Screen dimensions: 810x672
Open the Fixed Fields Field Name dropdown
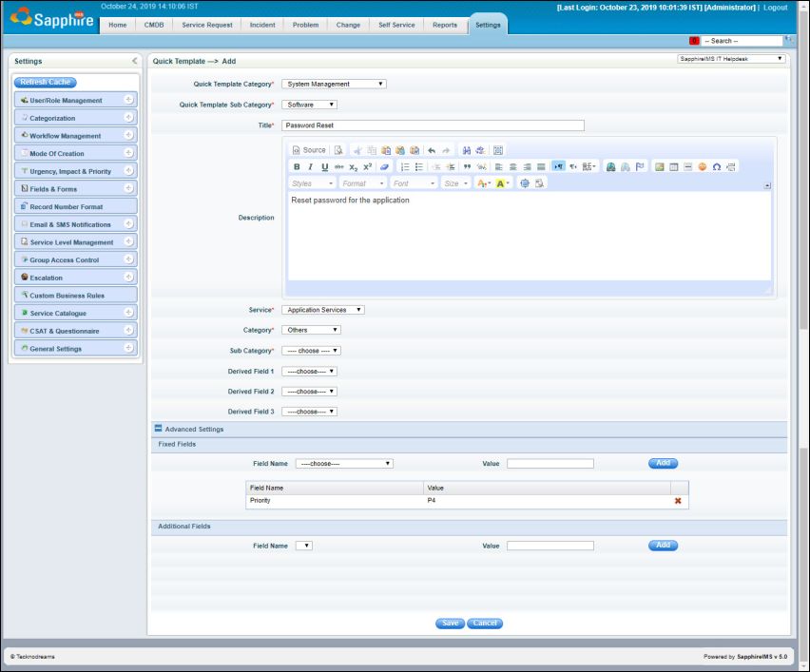coord(344,464)
